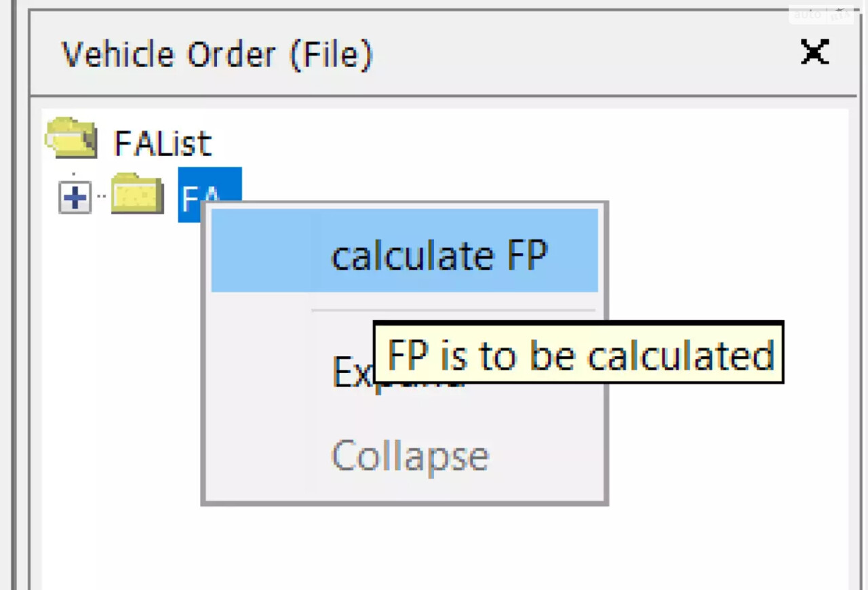The image size is (868, 590).
Task: Click the grey panel header bar beside the title
Action: click(583, 53)
